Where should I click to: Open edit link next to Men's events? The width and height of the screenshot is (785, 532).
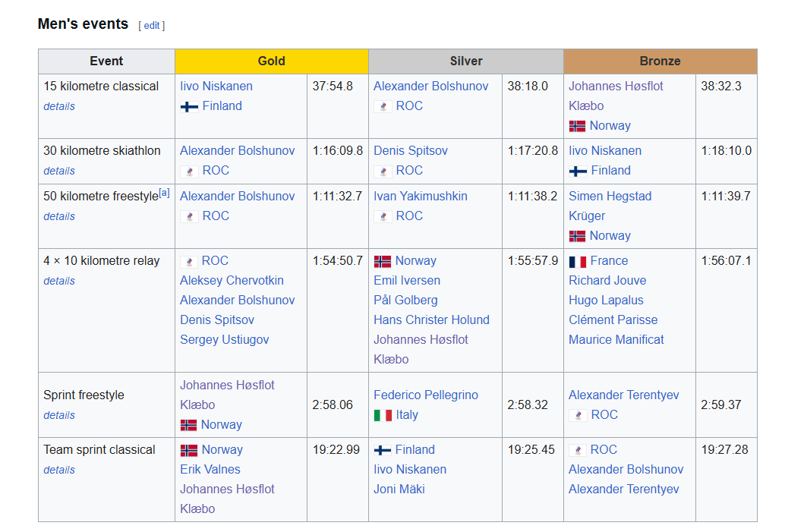152,26
